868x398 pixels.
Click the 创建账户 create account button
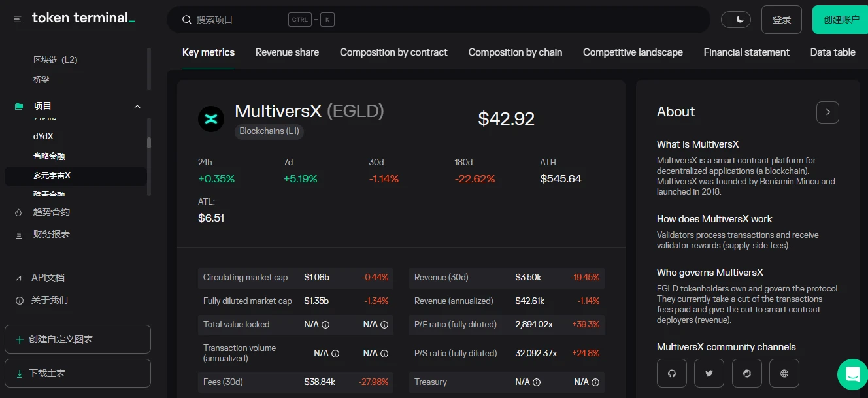click(841, 20)
